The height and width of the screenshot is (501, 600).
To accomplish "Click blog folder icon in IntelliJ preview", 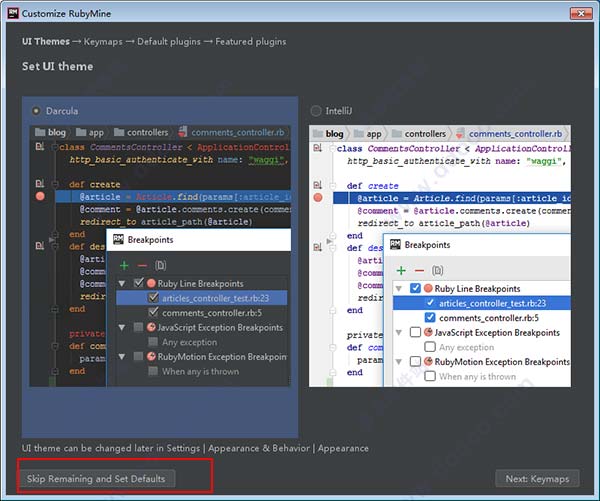I will [318, 134].
